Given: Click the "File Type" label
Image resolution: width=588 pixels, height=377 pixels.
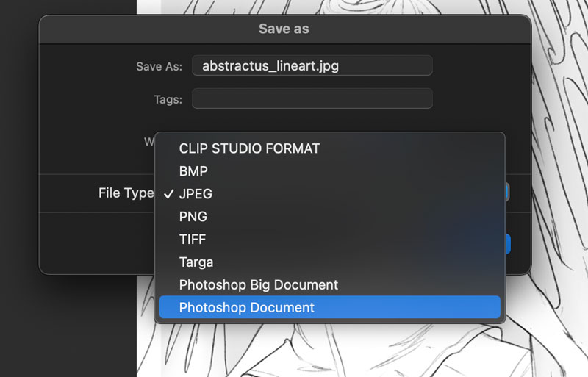Looking at the screenshot, I should click(x=126, y=193).
